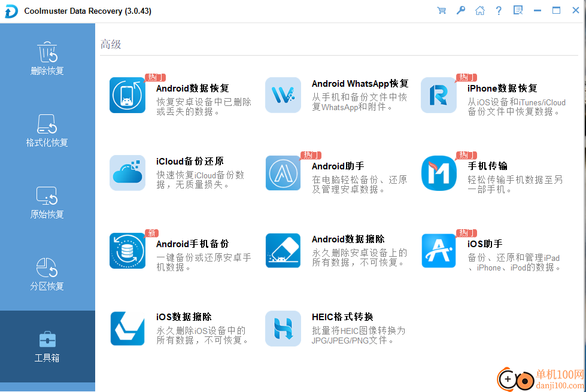Click the 高级 section heading
This screenshot has height=392, width=586.
(111, 44)
